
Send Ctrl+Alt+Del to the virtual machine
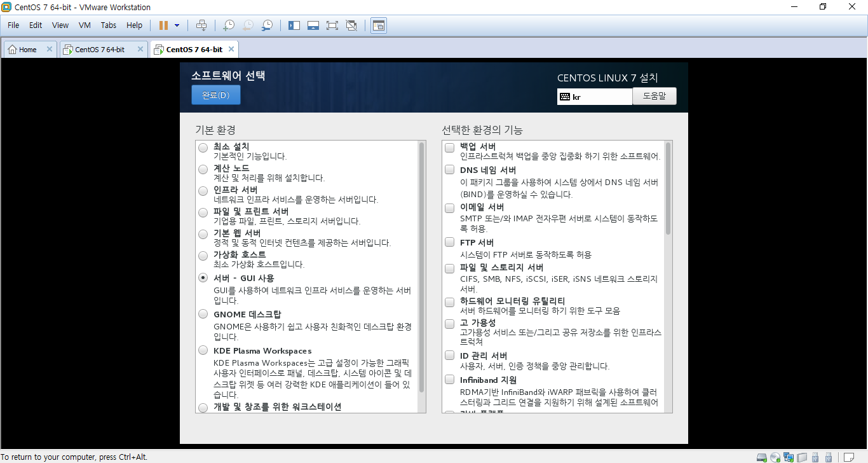tap(201, 25)
